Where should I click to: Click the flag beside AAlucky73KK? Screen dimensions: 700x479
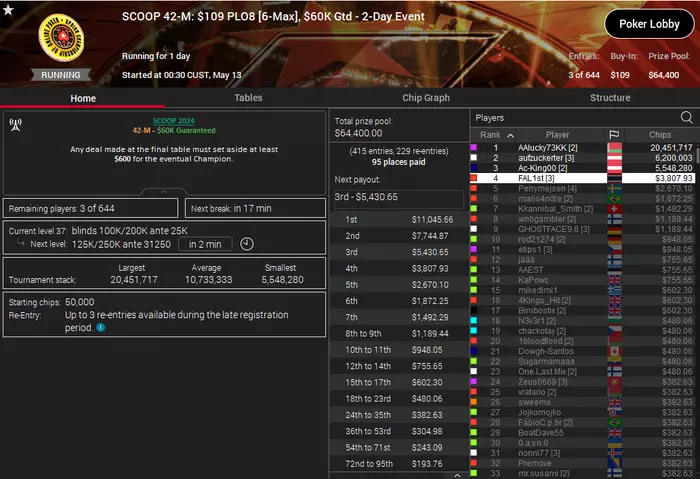(x=614, y=147)
